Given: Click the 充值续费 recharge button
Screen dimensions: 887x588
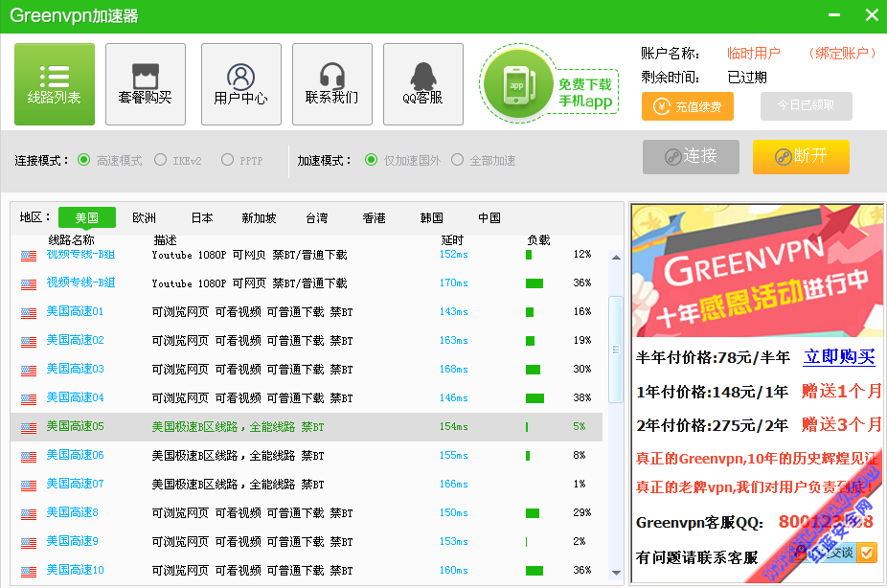Looking at the screenshot, I should click(688, 106).
